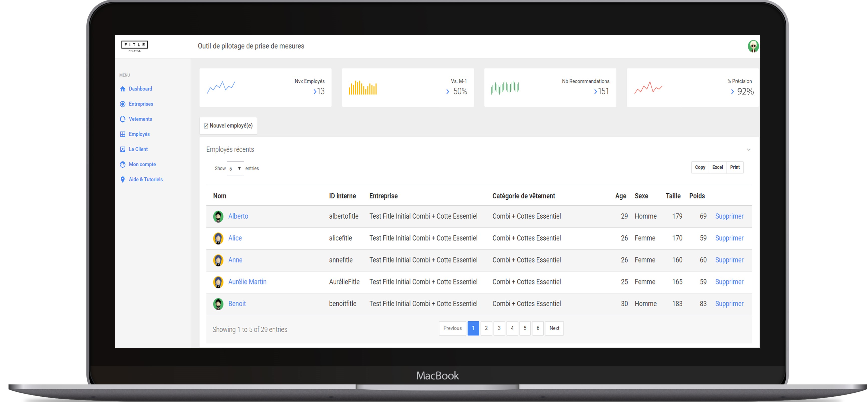This screenshot has height=402, width=868.
Task: Go to page 3 of pagination
Action: (x=499, y=328)
